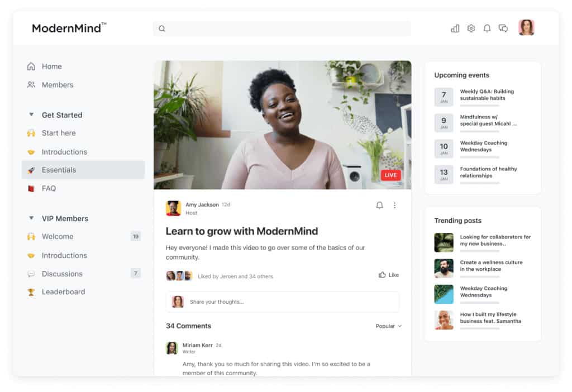572x392 pixels.
Task: Open Weekday Coaching Wednesdays upcoming event
Action: pyautogui.click(x=484, y=146)
